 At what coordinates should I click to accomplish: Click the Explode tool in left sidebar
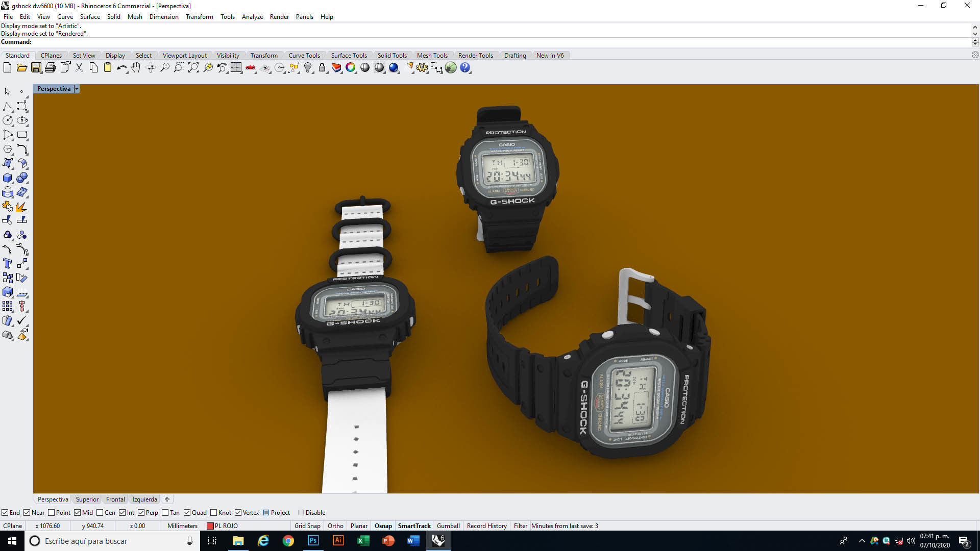coord(22,207)
